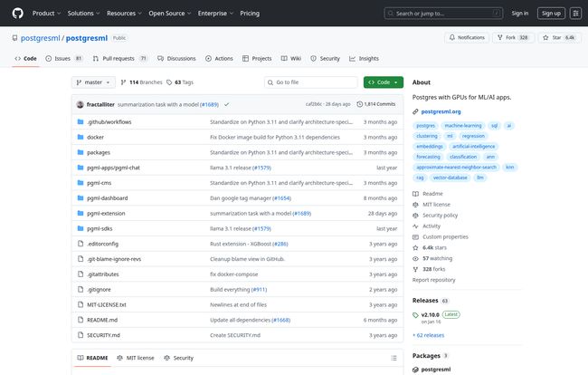Open the postgresml owner link
Image resolution: width=588 pixels, height=375 pixels.
[x=40, y=38]
